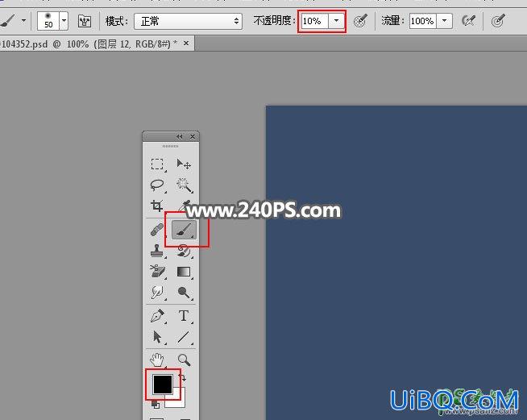Close the 104352.psd document tab
This screenshot has width=527, height=420.
click(186, 44)
